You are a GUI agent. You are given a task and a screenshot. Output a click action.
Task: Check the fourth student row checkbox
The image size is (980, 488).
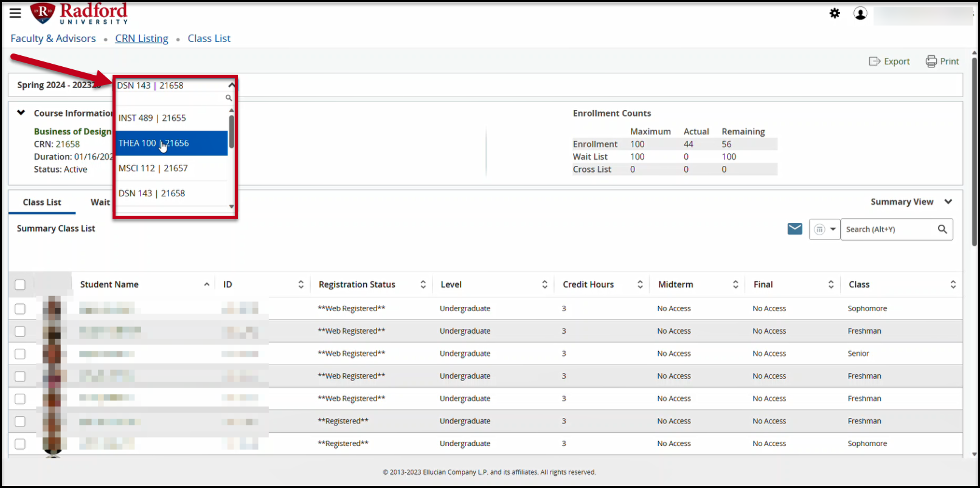[20, 376]
